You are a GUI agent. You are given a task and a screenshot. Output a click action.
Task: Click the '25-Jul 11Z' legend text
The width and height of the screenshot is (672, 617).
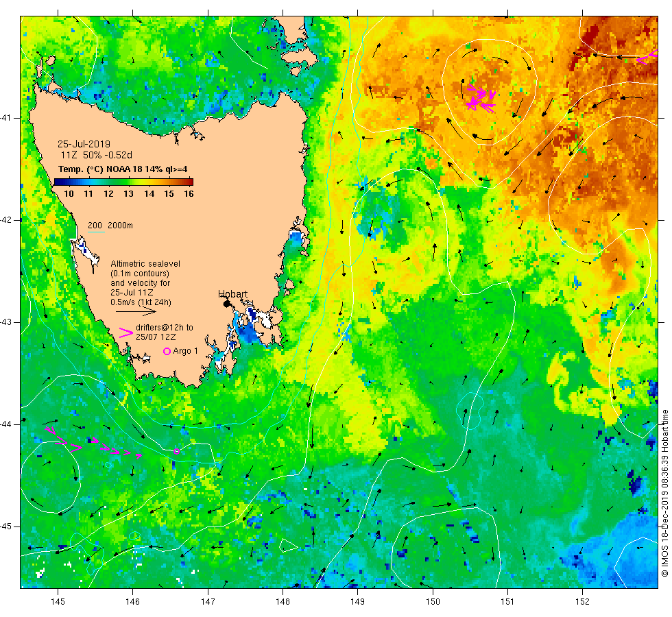pyautogui.click(x=132, y=293)
